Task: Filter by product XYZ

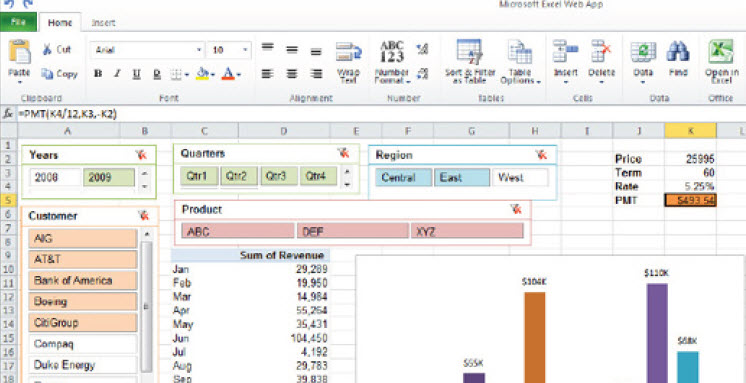Action: (x=467, y=231)
